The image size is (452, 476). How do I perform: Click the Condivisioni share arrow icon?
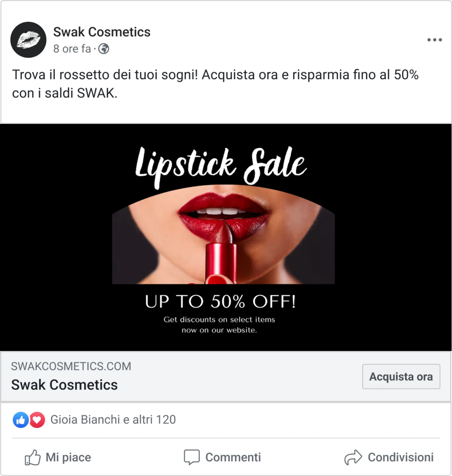tap(353, 457)
